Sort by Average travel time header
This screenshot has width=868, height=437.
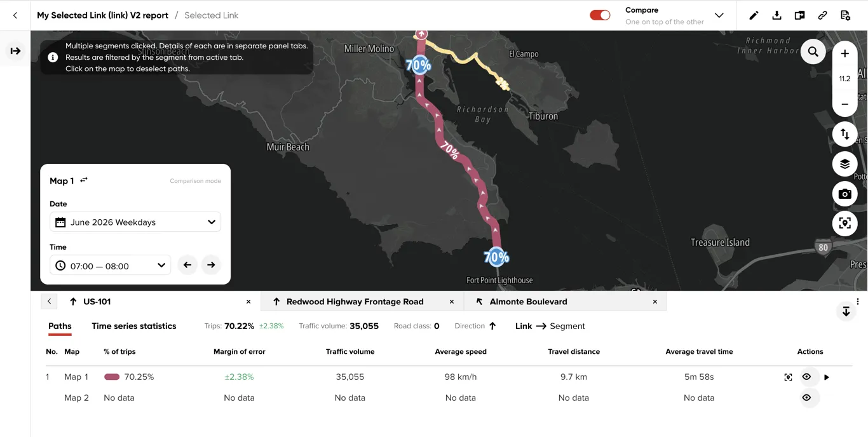[x=699, y=351]
